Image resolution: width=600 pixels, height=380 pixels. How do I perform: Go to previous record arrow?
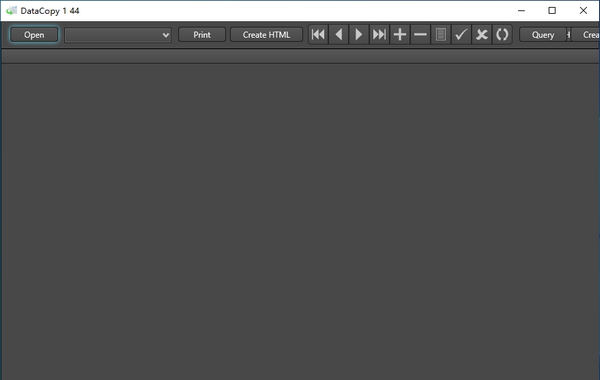tap(339, 35)
